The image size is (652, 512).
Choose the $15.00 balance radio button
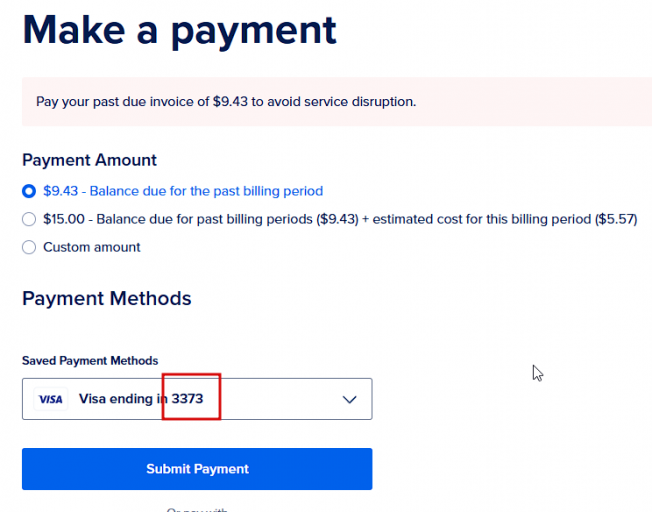click(29, 219)
